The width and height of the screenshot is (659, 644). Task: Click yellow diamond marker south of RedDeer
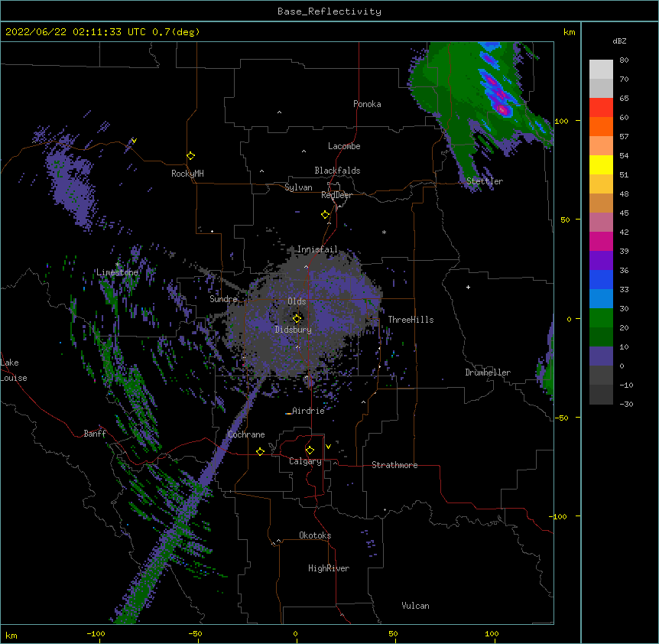tap(325, 215)
